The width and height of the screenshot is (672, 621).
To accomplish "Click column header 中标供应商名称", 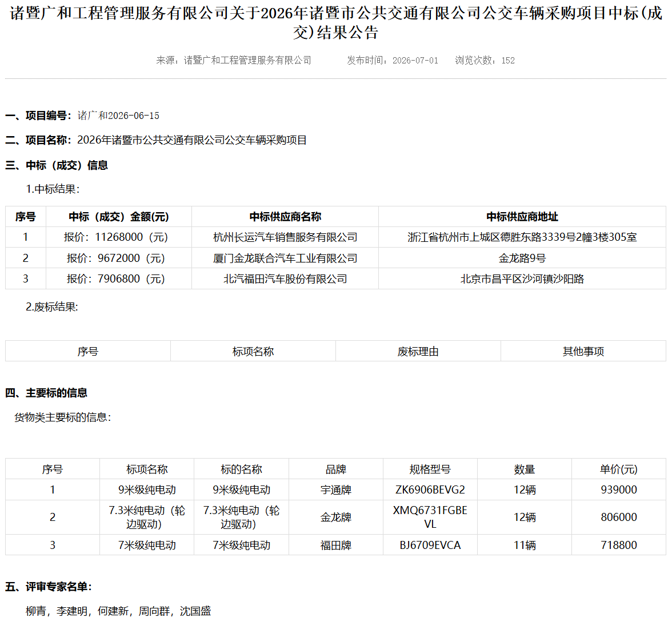I will (x=285, y=217).
